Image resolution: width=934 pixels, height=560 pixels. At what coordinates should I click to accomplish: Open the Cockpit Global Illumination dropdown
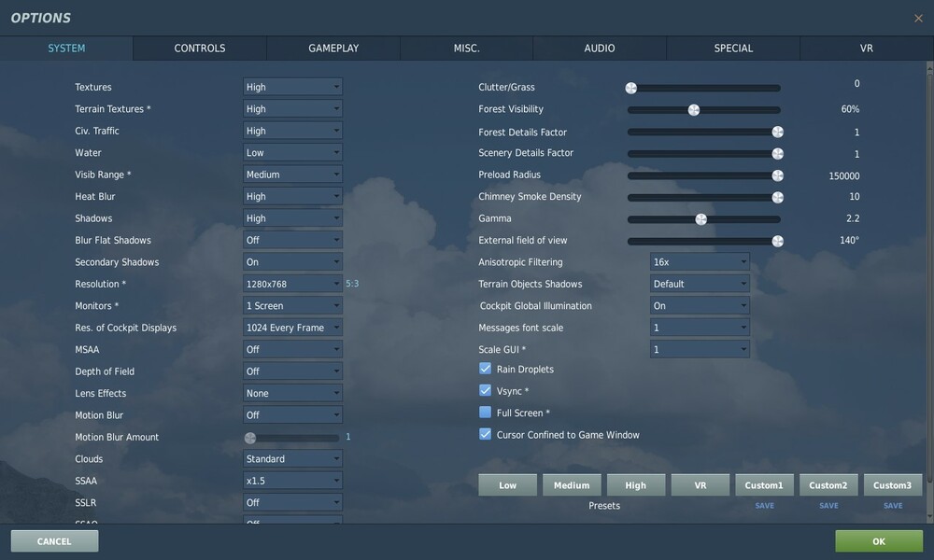coord(700,306)
